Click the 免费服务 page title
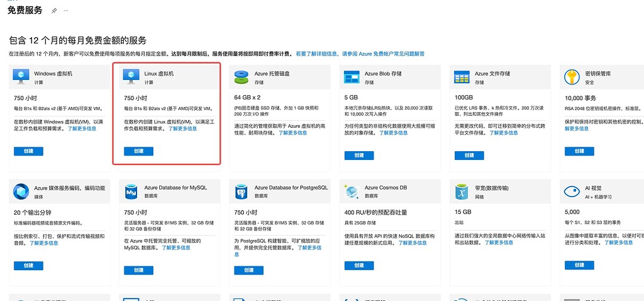 [x=25, y=11]
